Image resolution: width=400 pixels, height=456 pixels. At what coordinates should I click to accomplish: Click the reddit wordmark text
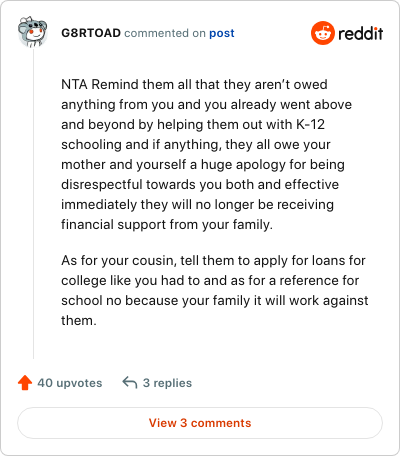click(361, 33)
